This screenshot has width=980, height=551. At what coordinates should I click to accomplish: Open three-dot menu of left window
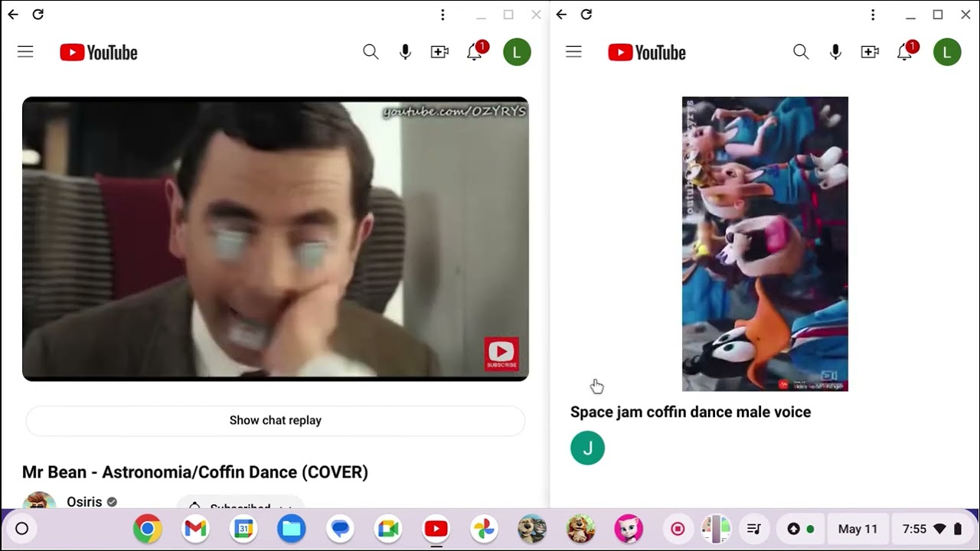click(x=443, y=15)
